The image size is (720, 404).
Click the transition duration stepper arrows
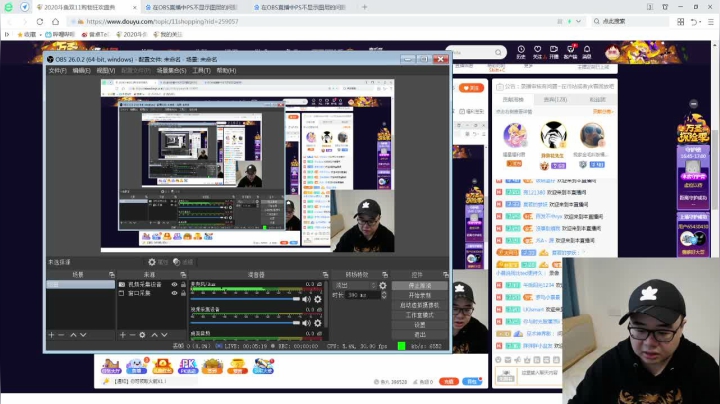pyautogui.click(x=384, y=295)
